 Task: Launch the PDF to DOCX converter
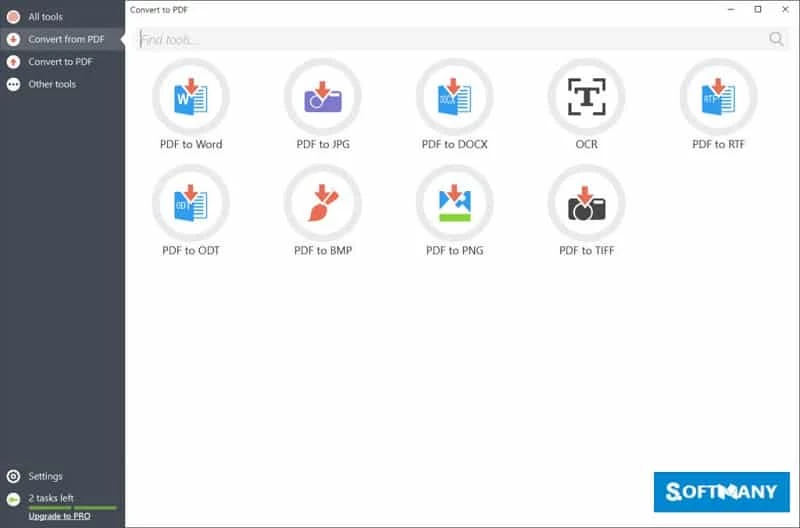point(455,97)
